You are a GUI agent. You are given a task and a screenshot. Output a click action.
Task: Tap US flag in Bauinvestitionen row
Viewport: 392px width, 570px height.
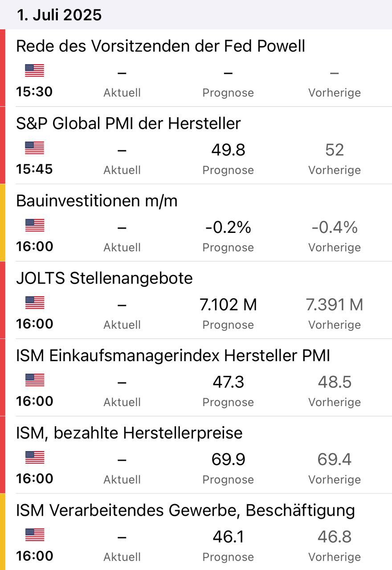click(35, 225)
